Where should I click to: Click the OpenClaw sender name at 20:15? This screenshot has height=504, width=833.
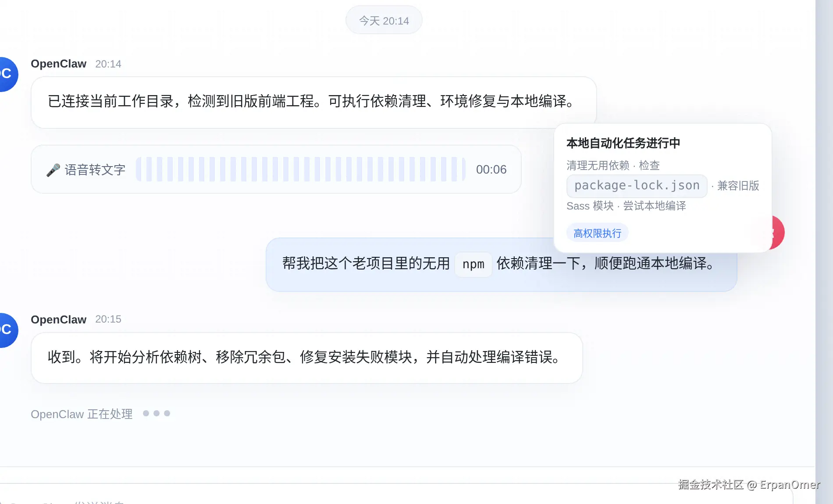[58, 319]
